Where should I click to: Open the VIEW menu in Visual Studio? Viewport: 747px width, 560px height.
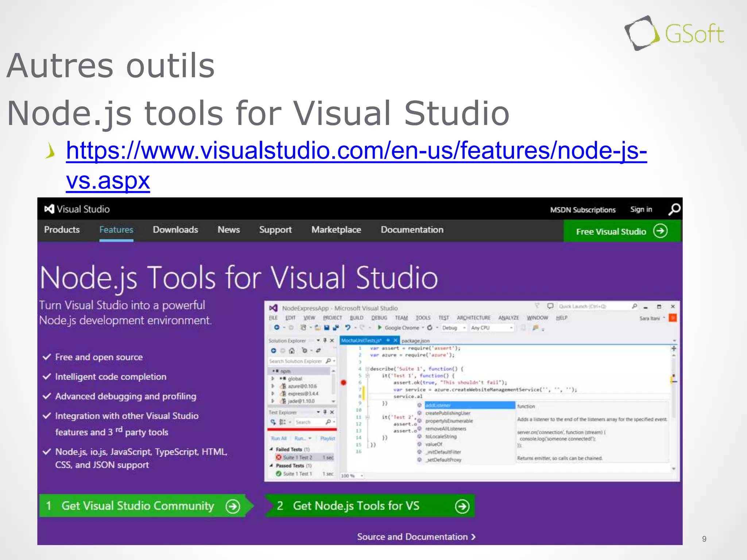309,318
